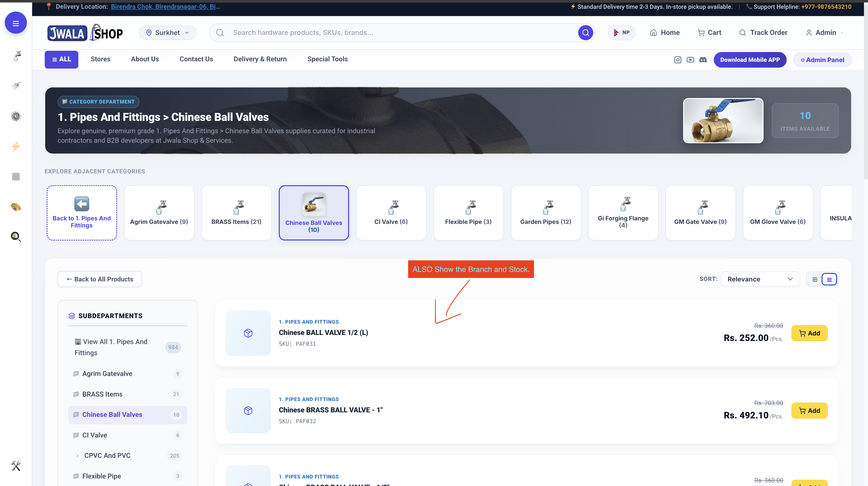The width and height of the screenshot is (868, 486).
Task: Switch to list view layout
Action: click(829, 279)
